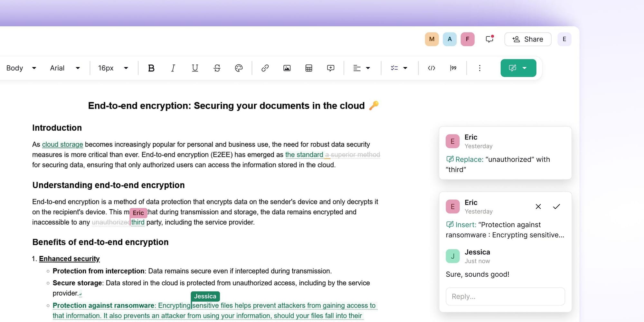The image size is (644, 322).
Task: Insert an image
Action: (x=287, y=68)
